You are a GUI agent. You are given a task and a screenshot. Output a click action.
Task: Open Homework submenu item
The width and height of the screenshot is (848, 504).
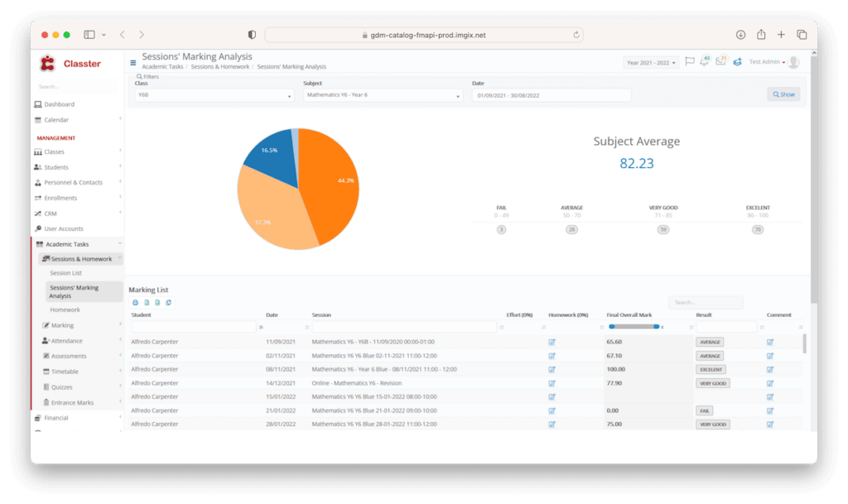(x=65, y=310)
